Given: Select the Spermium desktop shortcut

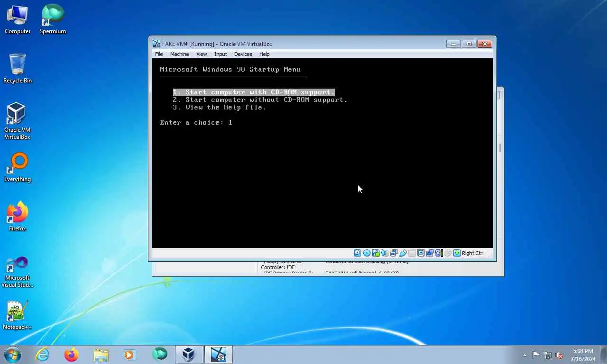Looking at the screenshot, I should (53, 19).
